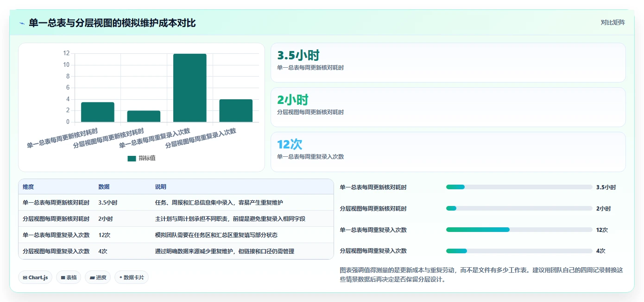This screenshot has width=644, height=302.
Task: Click table row label 单一总表每周重复录入次数
Action: point(56,235)
